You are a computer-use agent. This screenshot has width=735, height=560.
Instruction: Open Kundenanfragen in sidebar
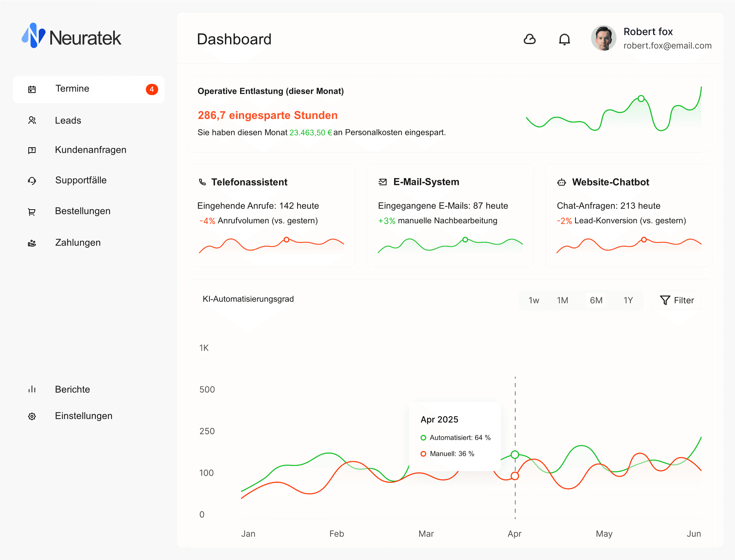click(x=90, y=150)
